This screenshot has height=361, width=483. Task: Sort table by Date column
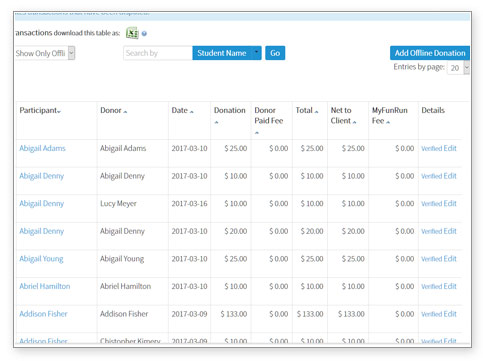tap(192, 112)
